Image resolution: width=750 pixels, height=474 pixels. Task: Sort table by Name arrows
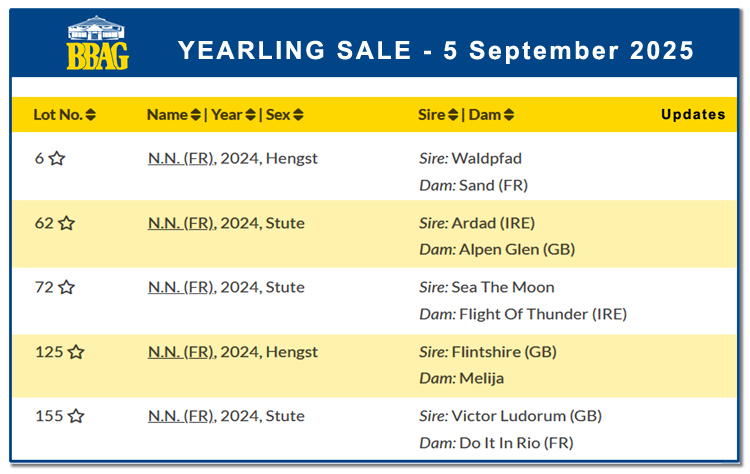pyautogui.click(x=195, y=115)
